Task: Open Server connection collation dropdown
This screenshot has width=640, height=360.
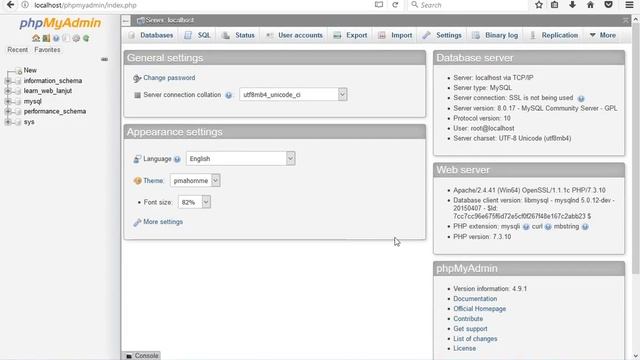Action: 293,95
